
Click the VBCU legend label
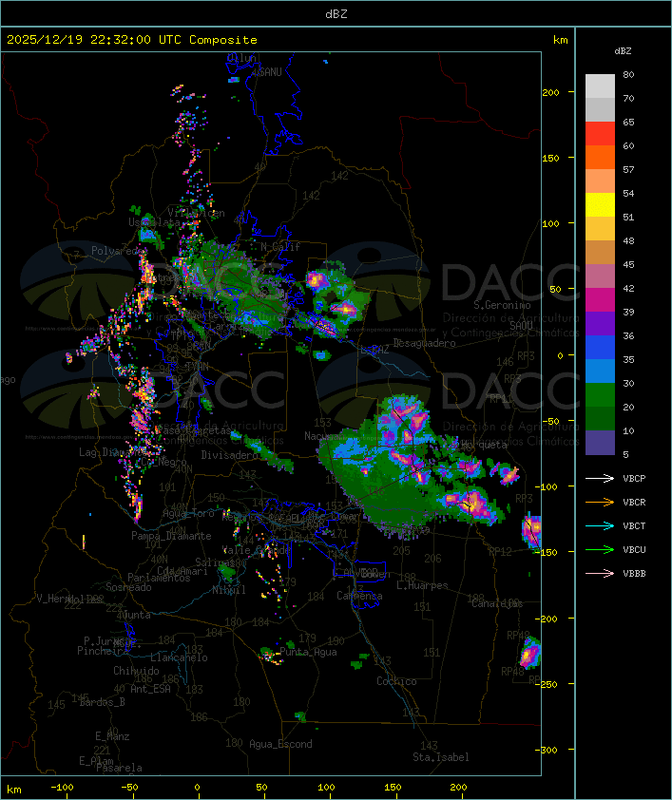[634, 549]
